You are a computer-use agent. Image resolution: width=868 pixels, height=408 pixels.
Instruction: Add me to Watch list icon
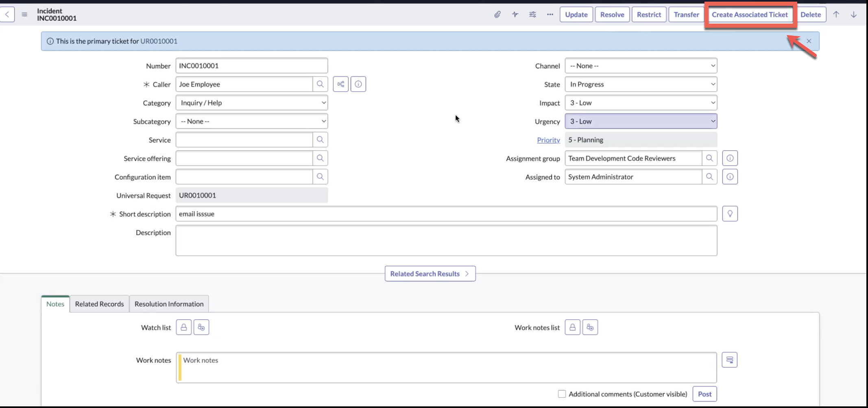(x=201, y=327)
